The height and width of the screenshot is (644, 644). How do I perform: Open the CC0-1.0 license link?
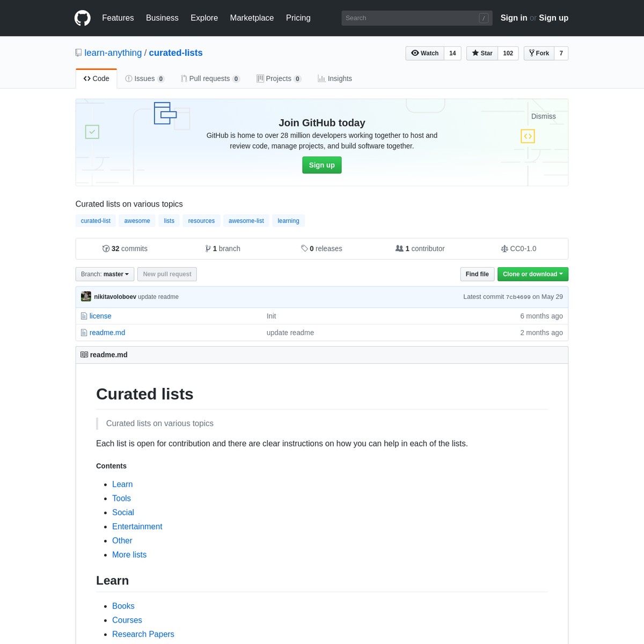(518, 248)
